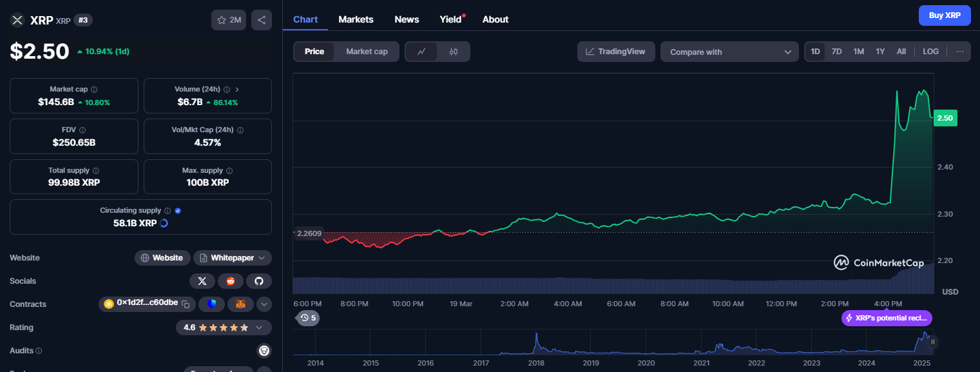Screen dimensions: 980x372
Task: Enable LOG scale on the chart
Action: tap(930, 52)
